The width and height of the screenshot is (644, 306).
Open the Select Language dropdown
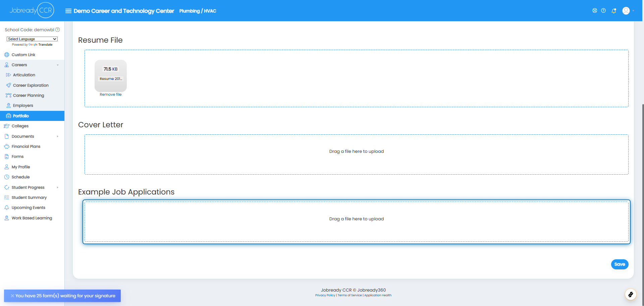[x=32, y=39]
